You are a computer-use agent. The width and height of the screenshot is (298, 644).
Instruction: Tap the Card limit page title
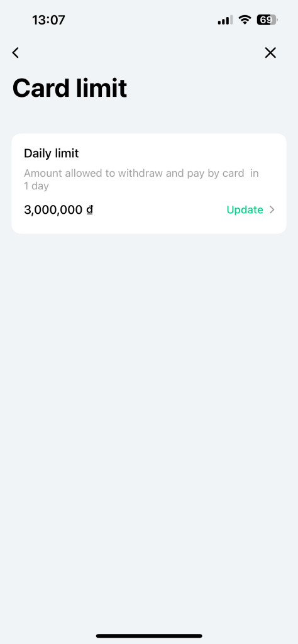70,88
